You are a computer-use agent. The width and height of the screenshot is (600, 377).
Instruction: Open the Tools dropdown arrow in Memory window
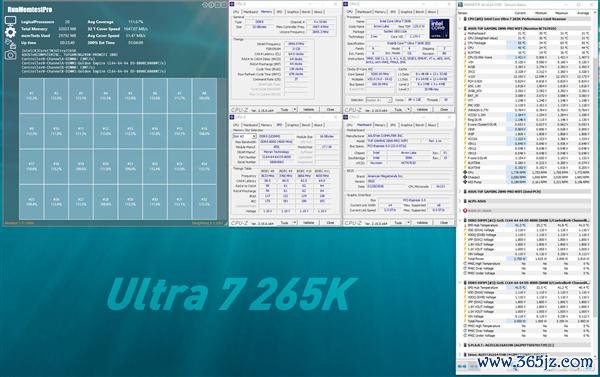[x=295, y=109]
